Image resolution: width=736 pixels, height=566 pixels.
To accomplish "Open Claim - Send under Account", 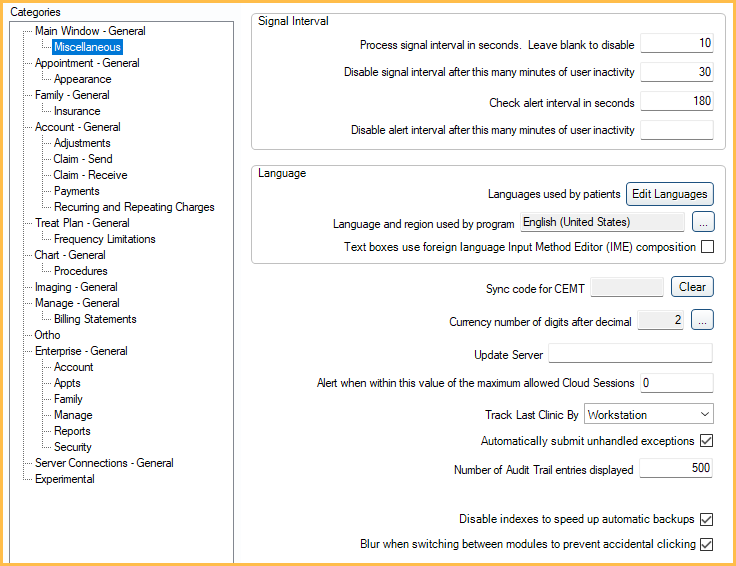I will click(x=83, y=159).
